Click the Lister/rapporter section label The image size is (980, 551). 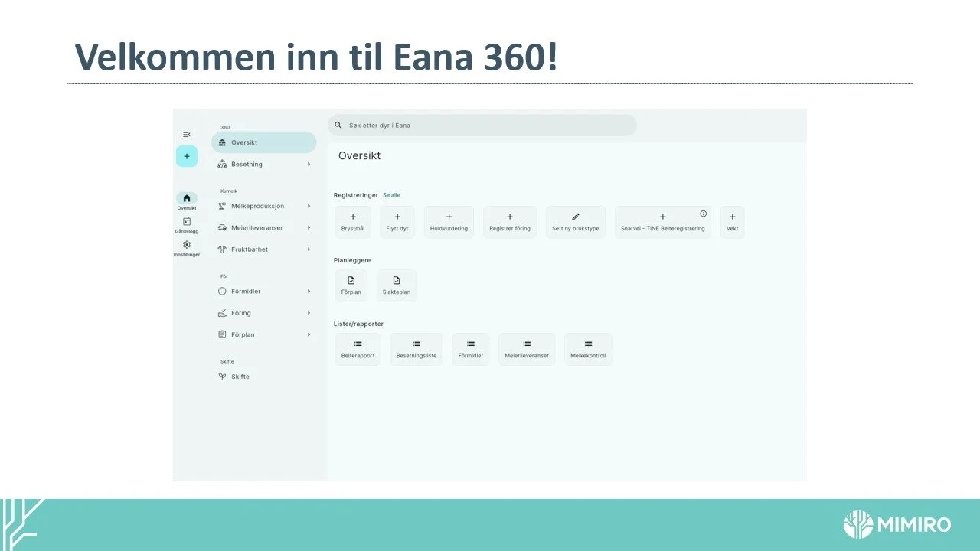(x=358, y=324)
